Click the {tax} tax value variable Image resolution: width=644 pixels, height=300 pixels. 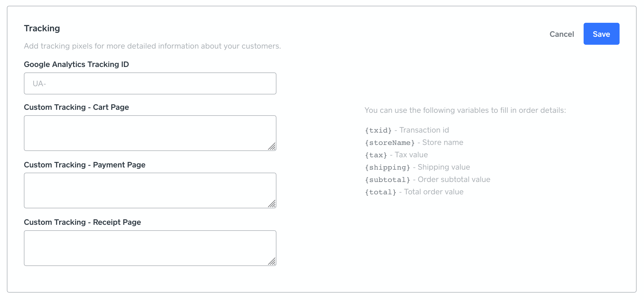coord(375,155)
